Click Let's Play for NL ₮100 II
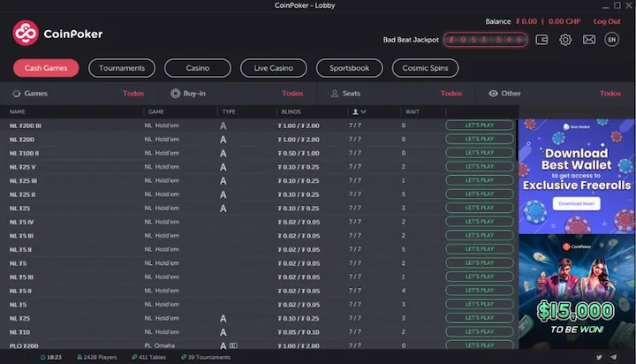 click(480, 153)
